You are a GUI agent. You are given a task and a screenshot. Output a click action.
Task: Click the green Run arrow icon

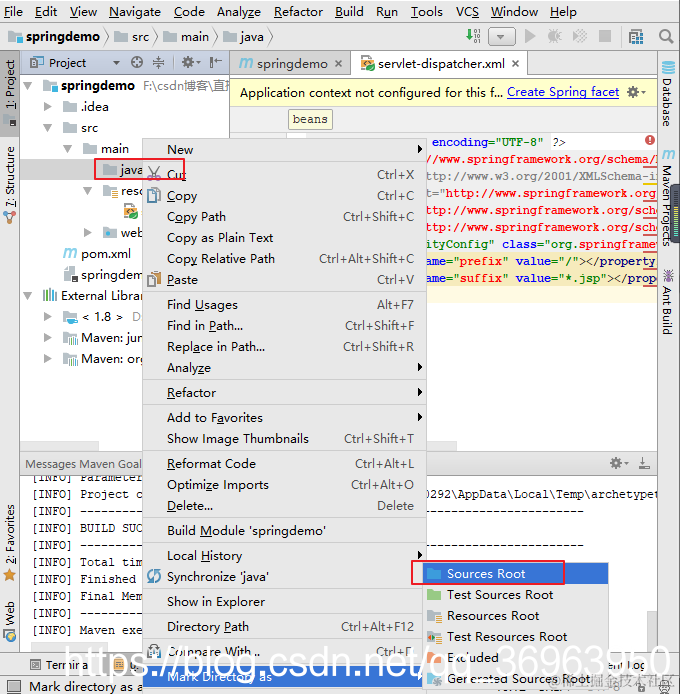[530, 36]
